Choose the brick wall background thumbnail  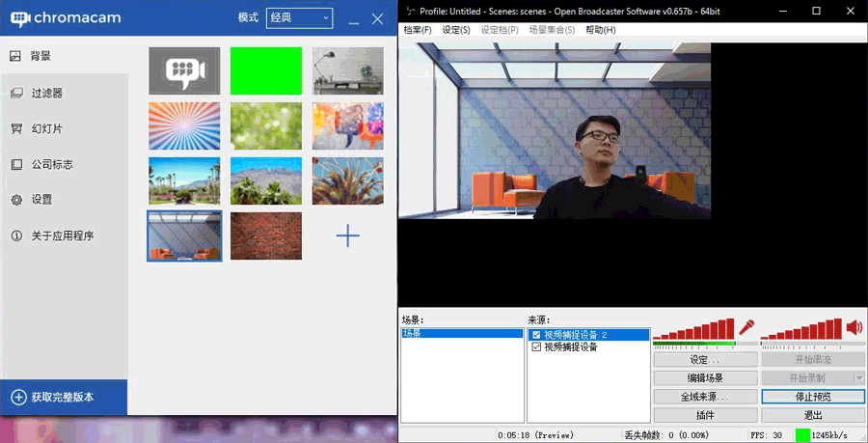coord(266,235)
